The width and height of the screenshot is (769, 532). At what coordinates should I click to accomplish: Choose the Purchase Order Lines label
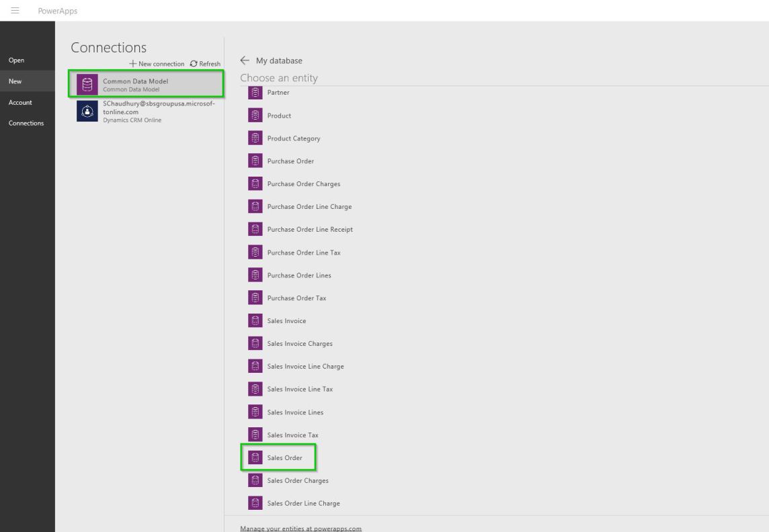299,275
